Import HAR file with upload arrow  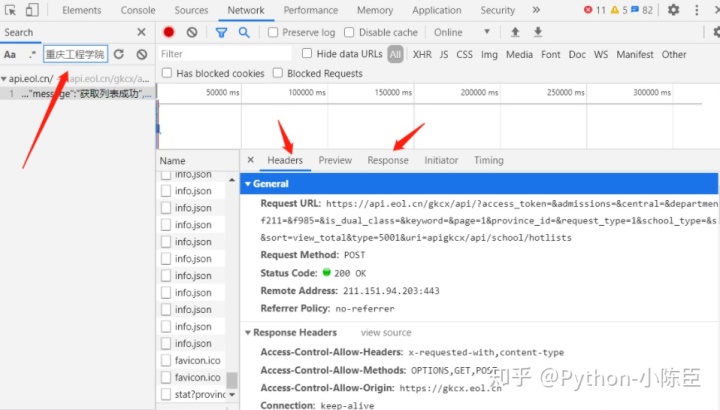[515, 32]
